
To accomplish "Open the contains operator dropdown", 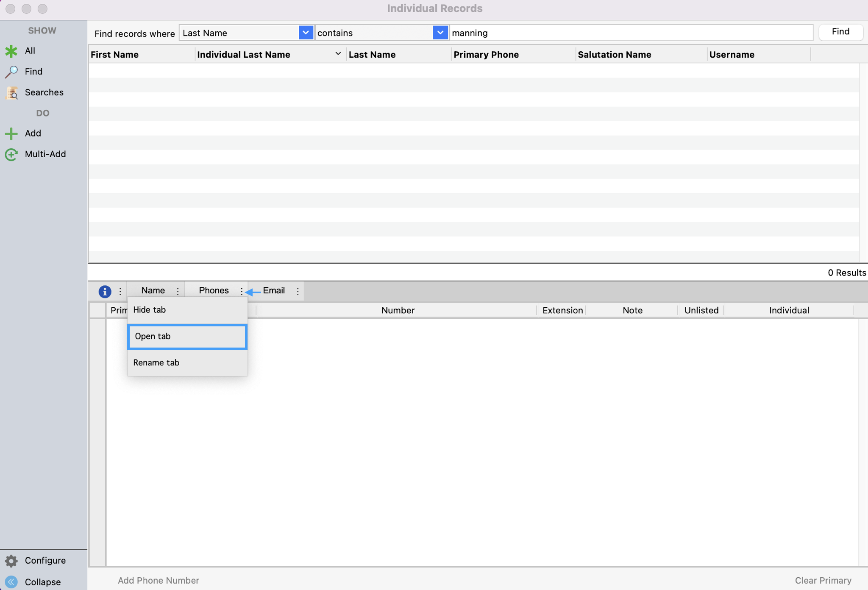I will click(440, 33).
